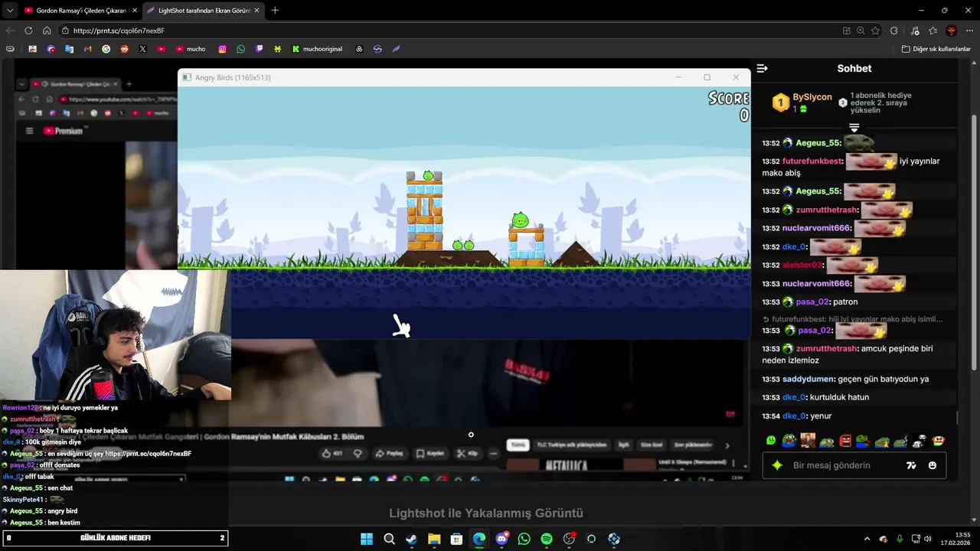Show hidden system tray icons
Viewport: 980px width, 551px height.
tap(867, 539)
